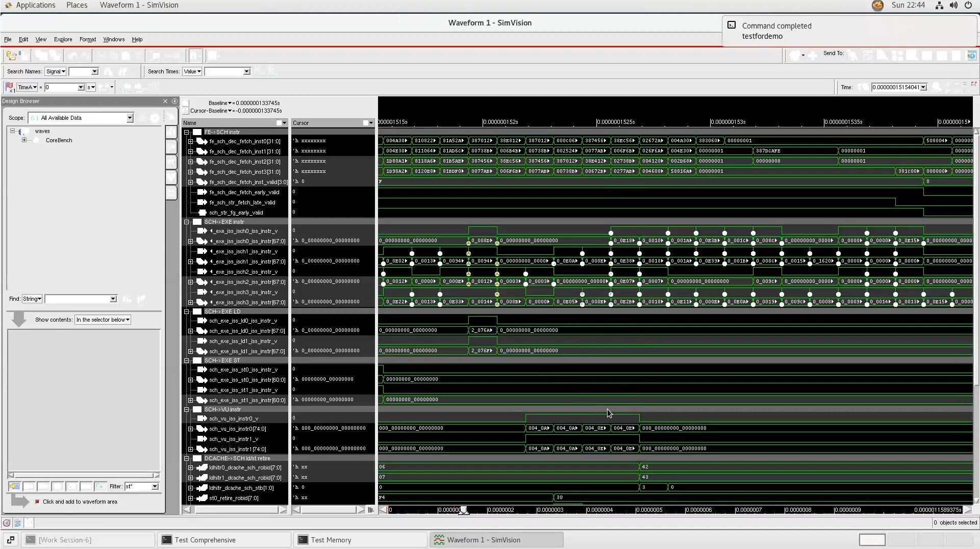This screenshot has width=980, height=549.
Task: Open the Baseline dropdown arrow
Action: (x=230, y=103)
